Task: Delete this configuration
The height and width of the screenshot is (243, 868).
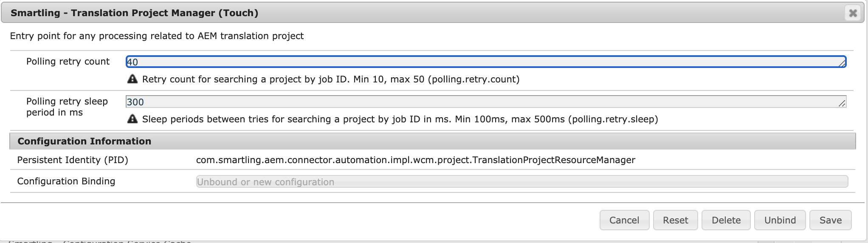Action: tap(726, 220)
